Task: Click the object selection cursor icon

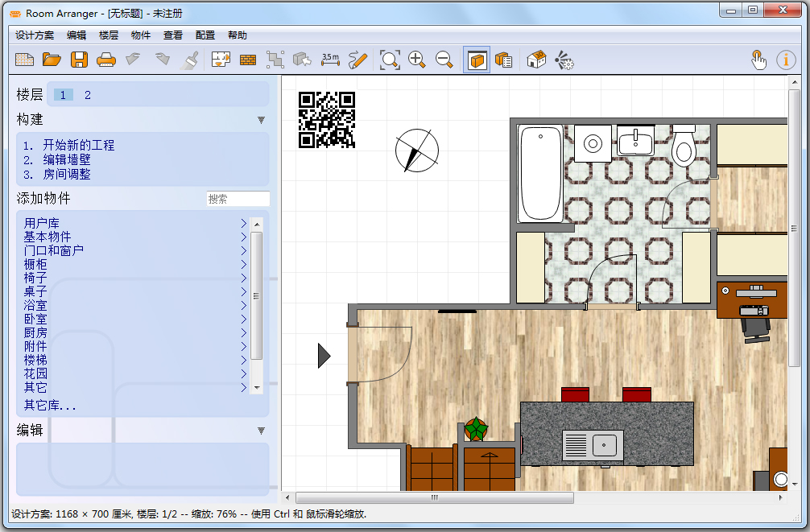Action: [x=302, y=60]
